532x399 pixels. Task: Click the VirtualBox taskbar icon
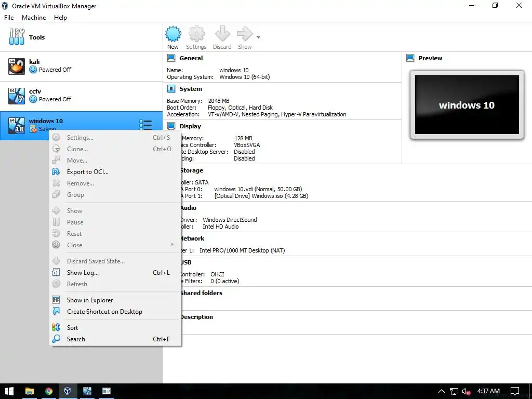point(68,391)
